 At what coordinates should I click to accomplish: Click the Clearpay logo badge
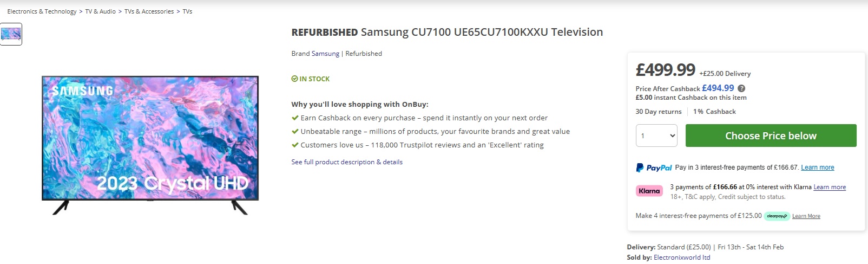777,216
